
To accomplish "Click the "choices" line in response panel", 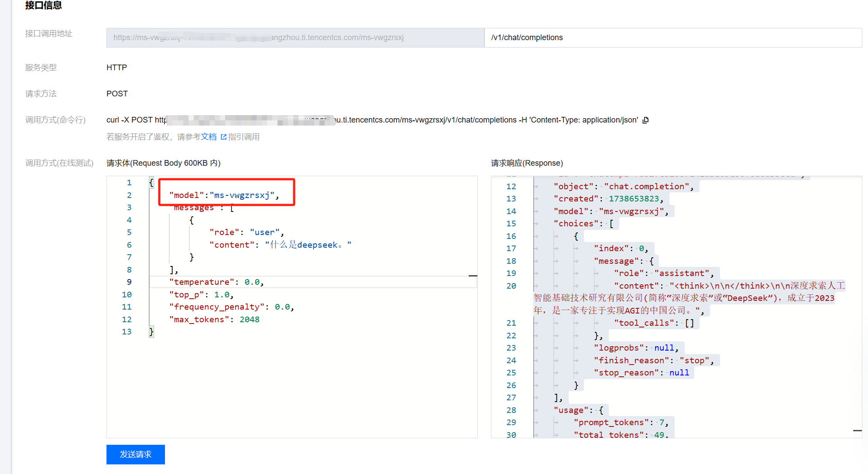I will point(583,224).
